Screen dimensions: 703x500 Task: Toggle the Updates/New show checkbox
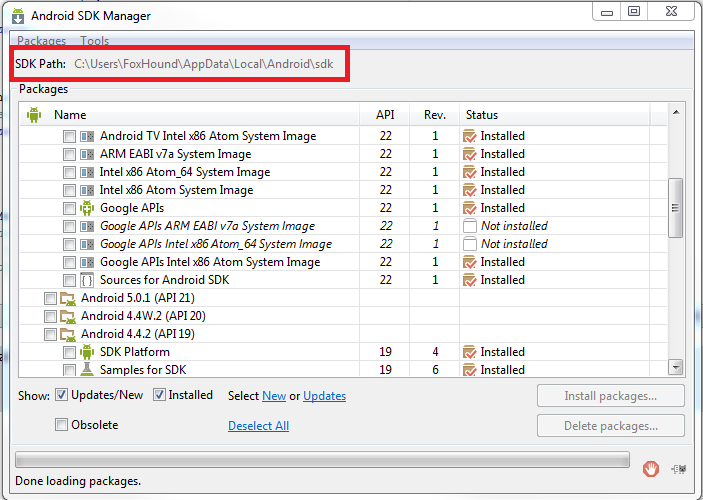click(x=61, y=395)
